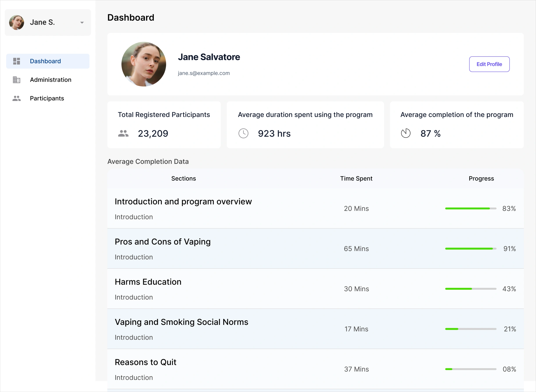Click the pie timer icon beside 87 %
The image size is (536, 392).
click(x=405, y=133)
